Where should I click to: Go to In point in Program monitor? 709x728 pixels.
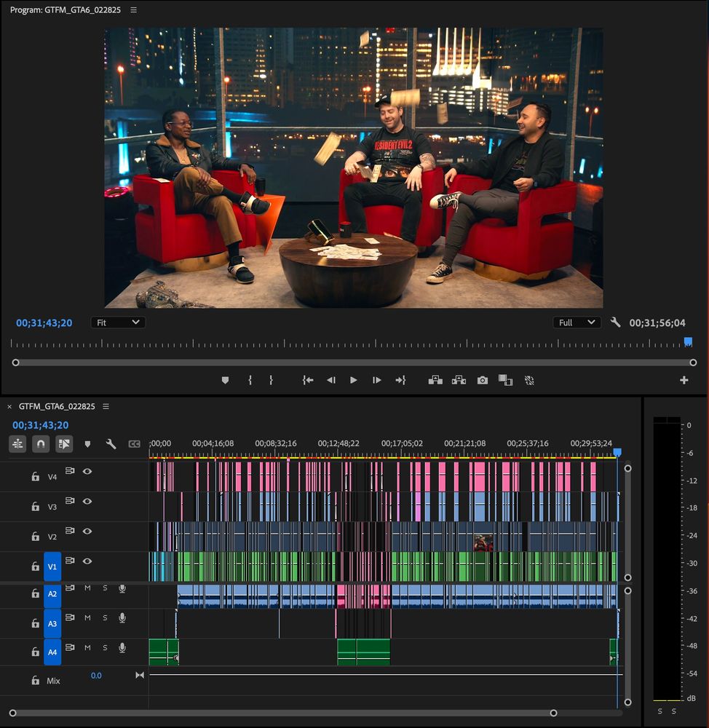(308, 380)
